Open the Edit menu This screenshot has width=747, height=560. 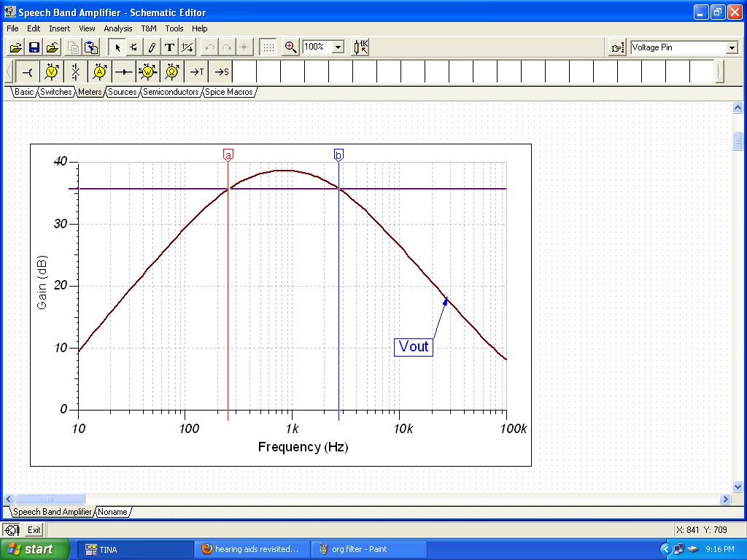coord(34,28)
